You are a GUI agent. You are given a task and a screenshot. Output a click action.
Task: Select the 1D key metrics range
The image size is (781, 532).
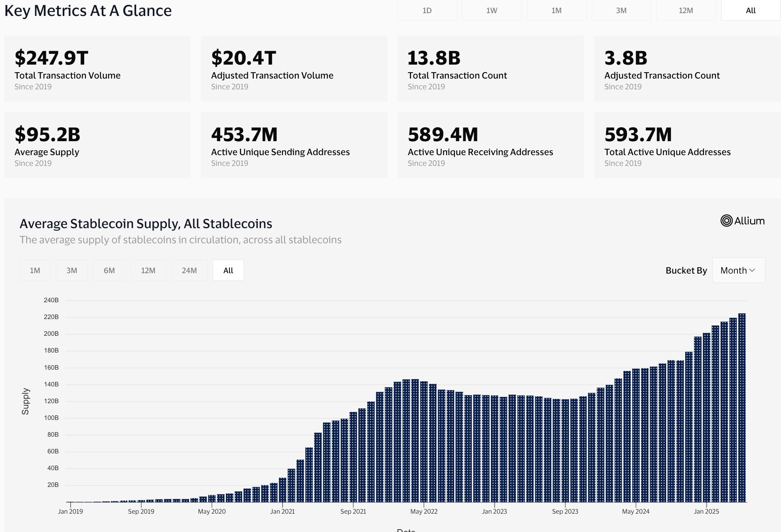[x=427, y=10]
